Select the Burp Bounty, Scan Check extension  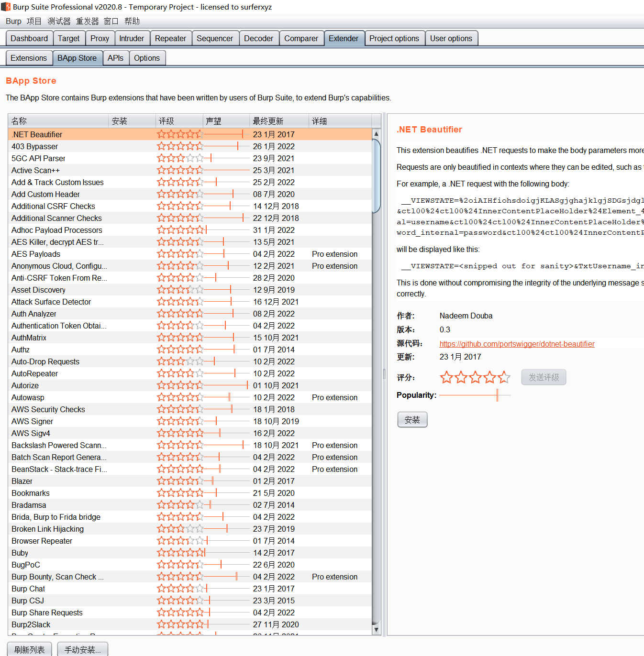coord(190,577)
